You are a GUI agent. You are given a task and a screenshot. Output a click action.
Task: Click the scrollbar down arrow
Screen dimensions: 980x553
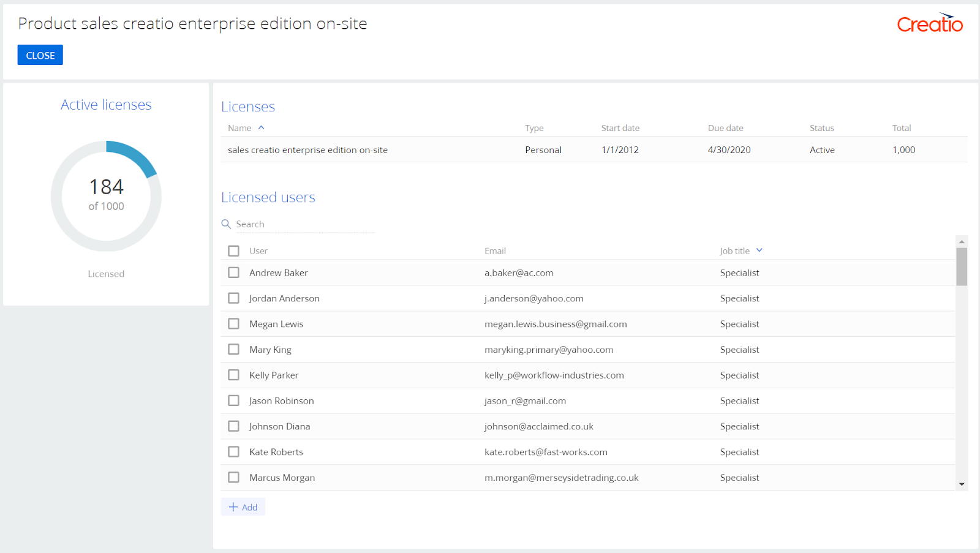click(962, 484)
